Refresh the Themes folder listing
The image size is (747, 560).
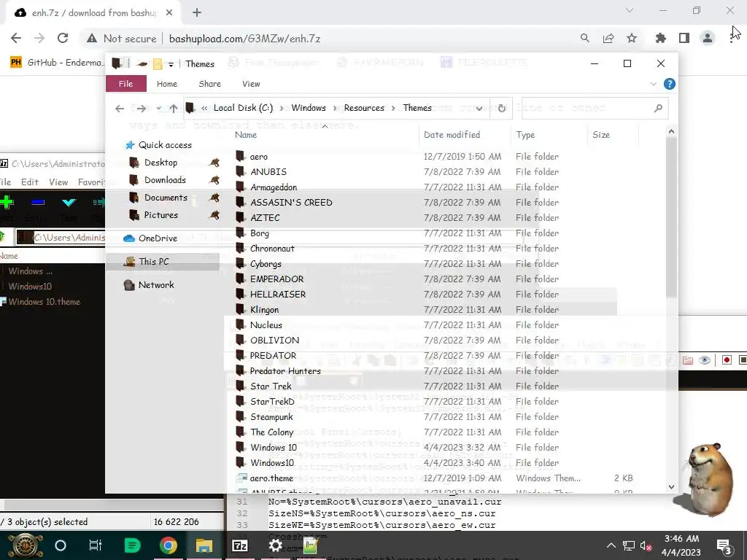(502, 108)
